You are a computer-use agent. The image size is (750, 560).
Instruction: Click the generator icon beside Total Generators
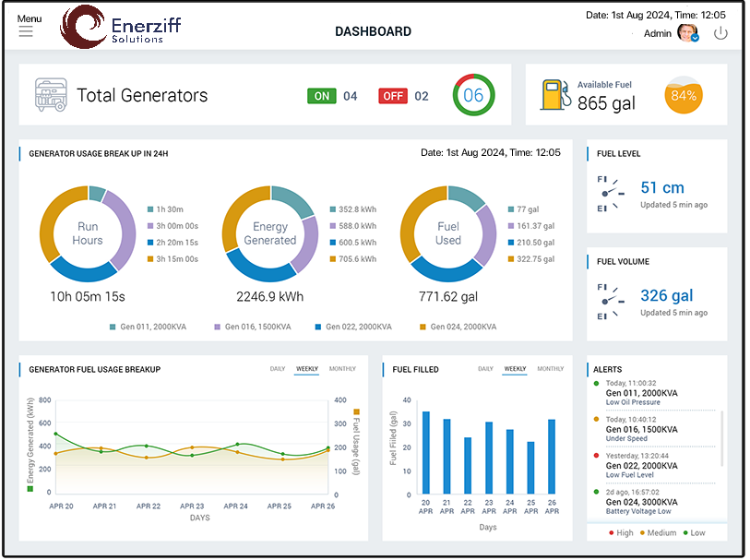pos(52,95)
